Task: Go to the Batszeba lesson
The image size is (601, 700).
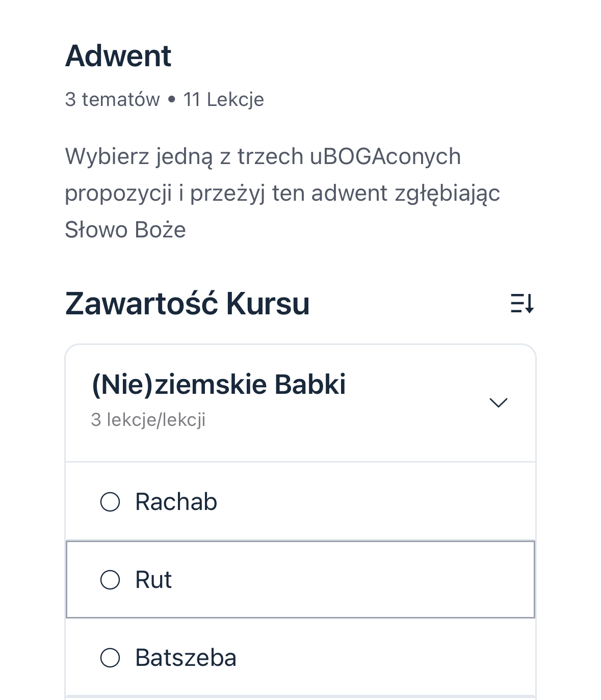Action: click(186, 658)
